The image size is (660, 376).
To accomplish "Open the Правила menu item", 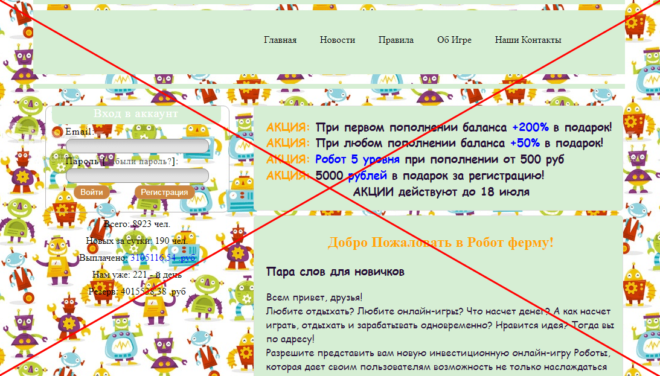I will 396,40.
